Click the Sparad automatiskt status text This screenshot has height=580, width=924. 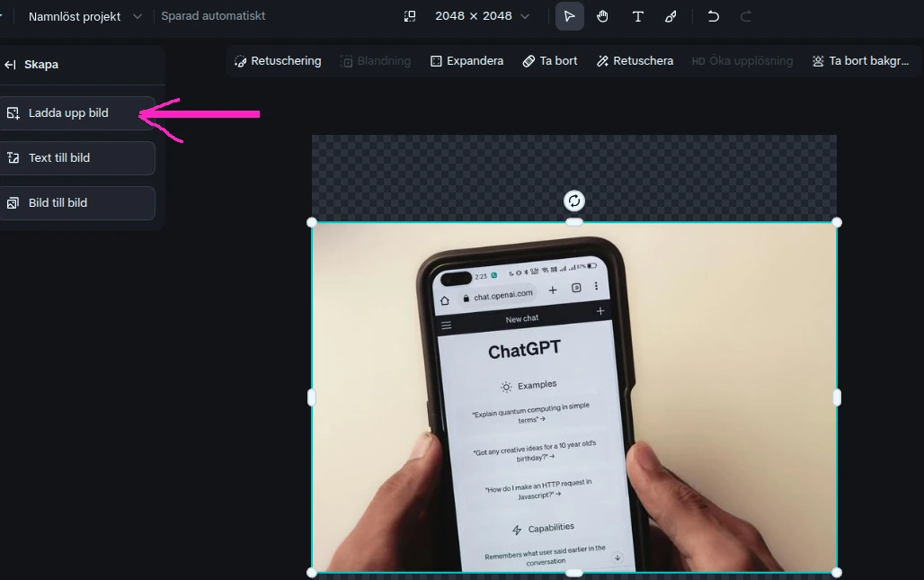click(x=213, y=16)
